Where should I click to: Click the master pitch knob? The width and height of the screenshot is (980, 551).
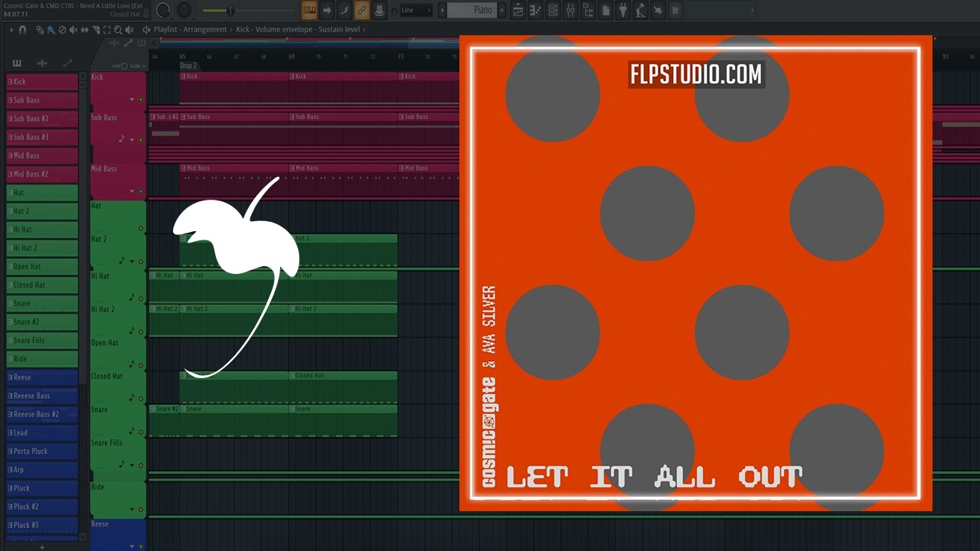184,10
